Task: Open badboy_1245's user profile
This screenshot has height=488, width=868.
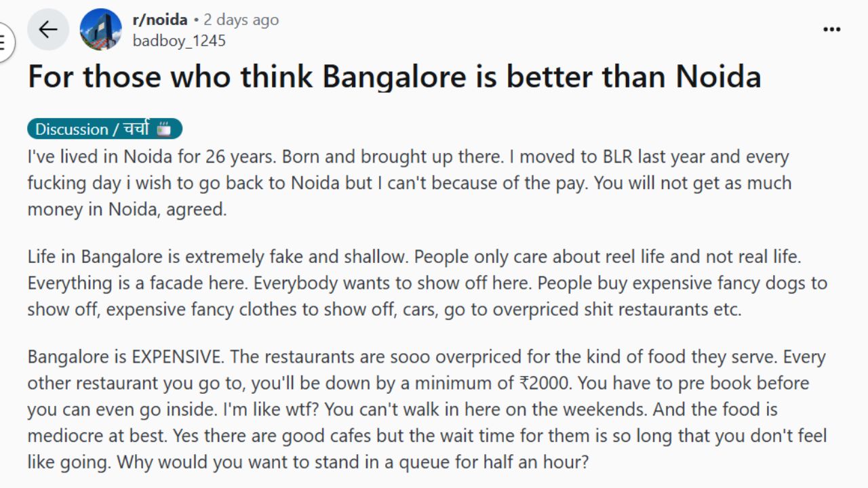Action: tap(179, 41)
